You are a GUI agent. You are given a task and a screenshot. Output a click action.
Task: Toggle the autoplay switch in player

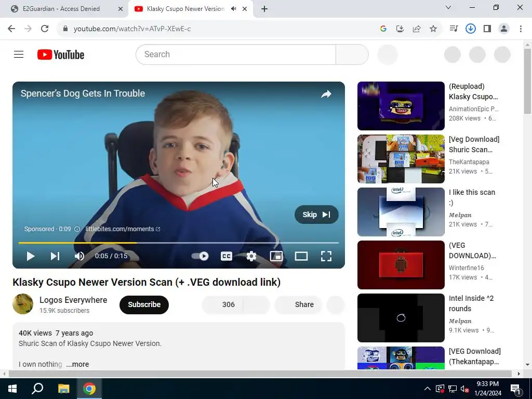pyautogui.click(x=200, y=256)
